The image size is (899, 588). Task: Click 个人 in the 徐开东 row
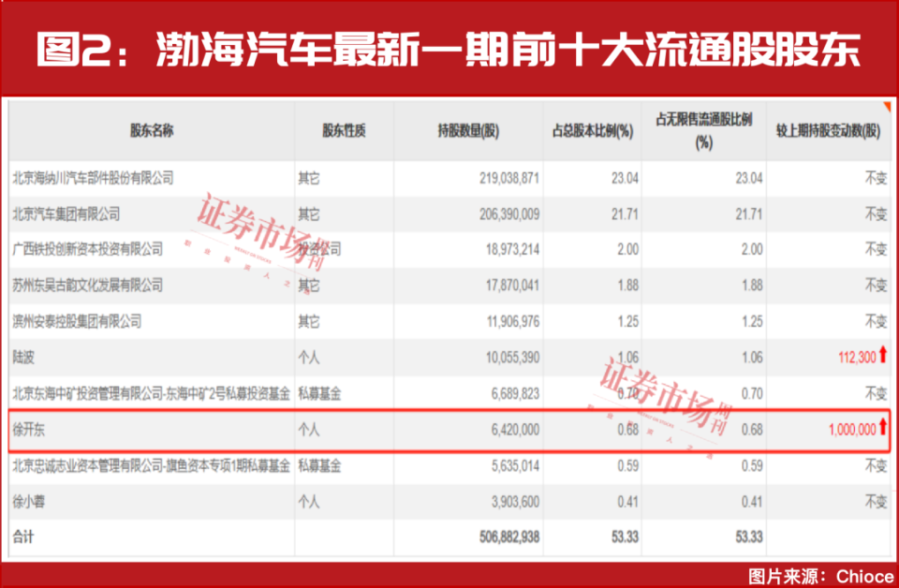pyautogui.click(x=308, y=429)
